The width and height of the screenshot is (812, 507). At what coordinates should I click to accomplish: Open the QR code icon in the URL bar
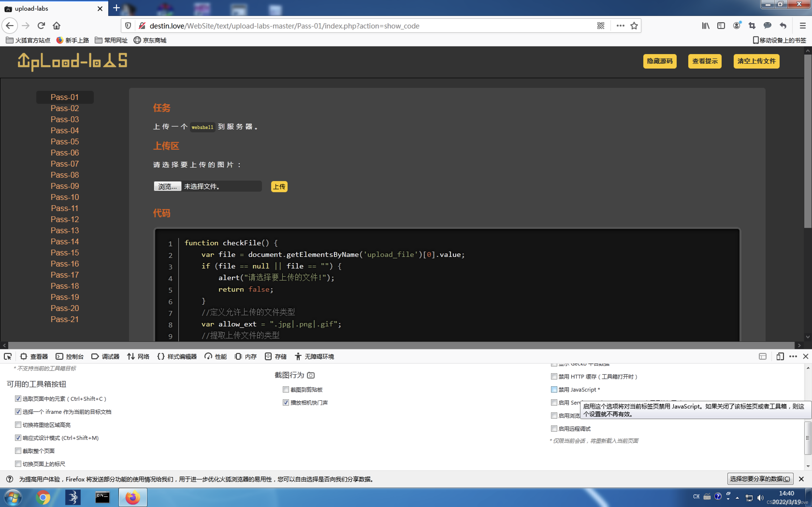pos(601,26)
